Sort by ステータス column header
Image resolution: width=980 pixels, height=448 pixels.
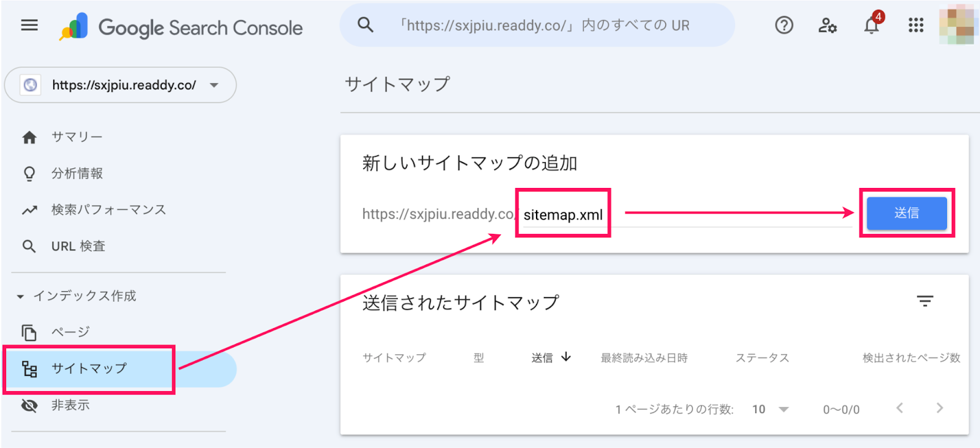click(x=763, y=358)
